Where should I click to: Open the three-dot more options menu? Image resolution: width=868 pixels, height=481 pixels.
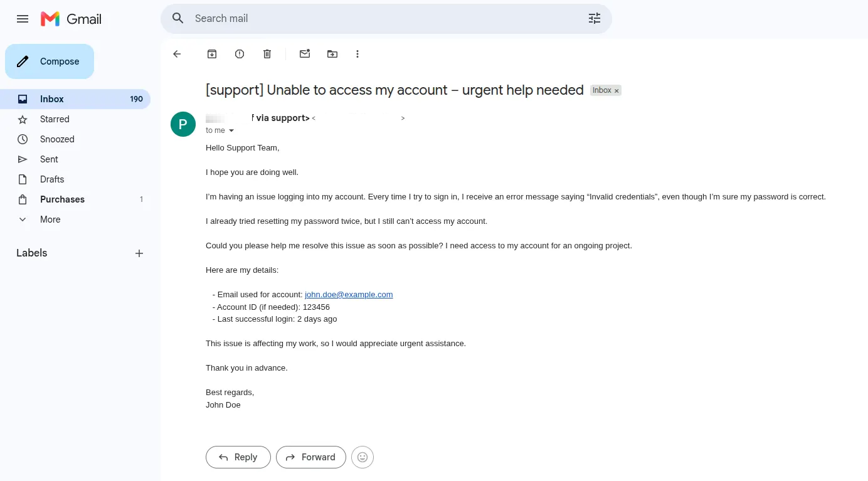point(357,54)
